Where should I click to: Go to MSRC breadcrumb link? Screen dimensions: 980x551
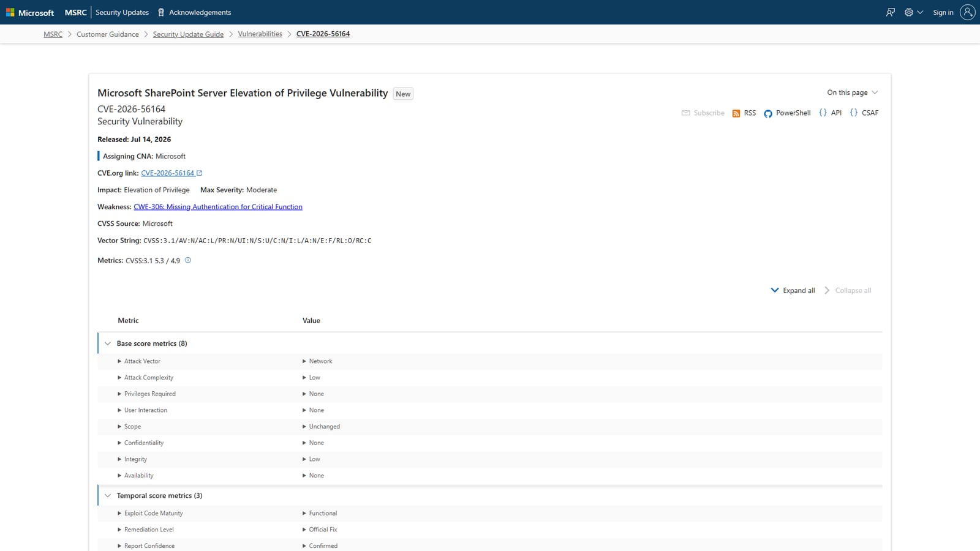(53, 34)
